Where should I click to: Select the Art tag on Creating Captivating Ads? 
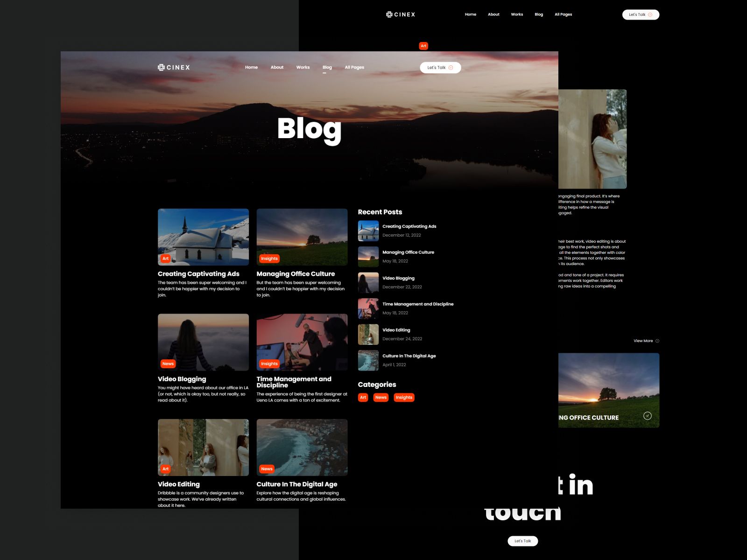click(x=165, y=259)
